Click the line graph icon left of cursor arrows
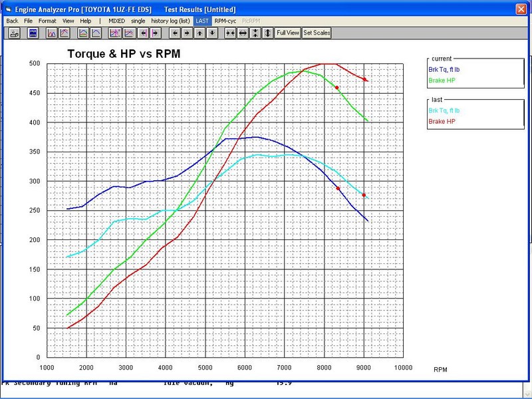The image size is (532, 399). 129,33
